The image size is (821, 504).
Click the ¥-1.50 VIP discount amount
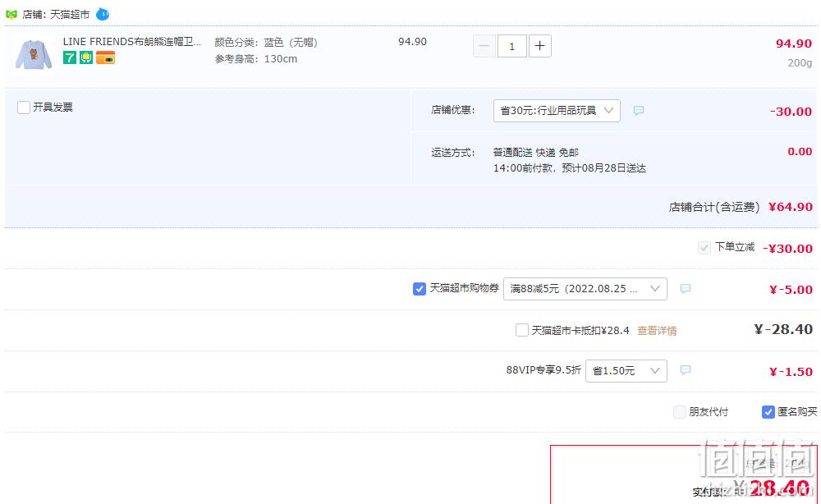791,372
